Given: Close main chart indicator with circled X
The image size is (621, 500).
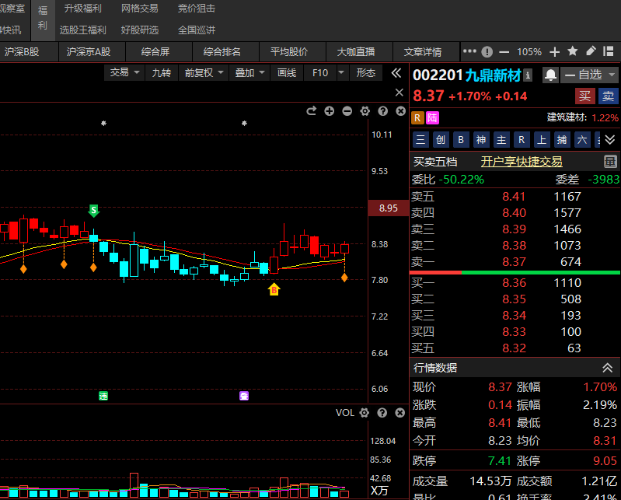Looking at the screenshot, I should [401, 111].
